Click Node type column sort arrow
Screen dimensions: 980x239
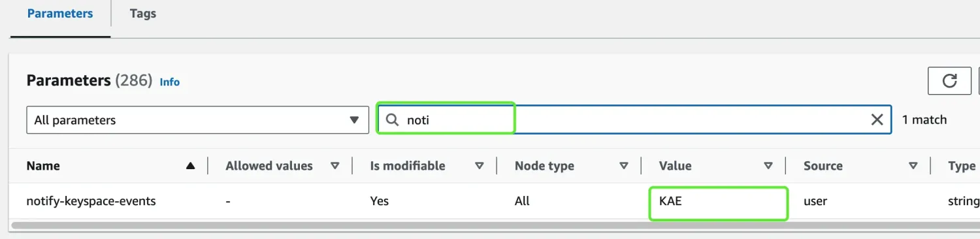[624, 166]
